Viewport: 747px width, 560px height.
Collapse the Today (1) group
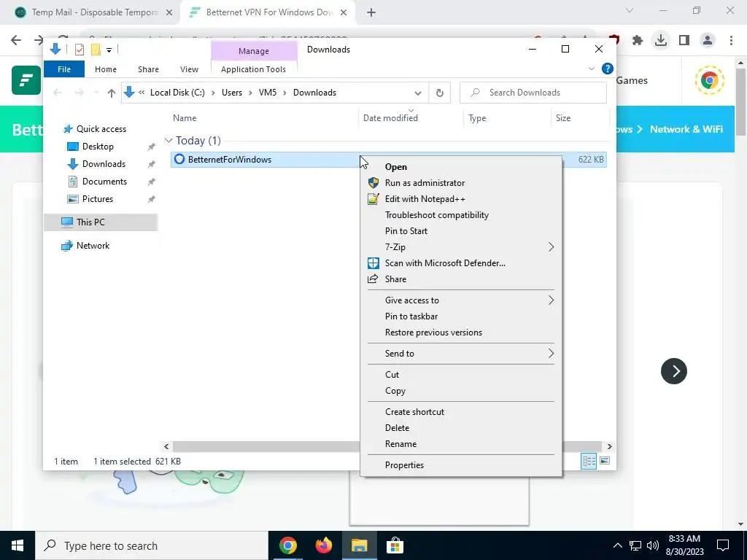169,141
